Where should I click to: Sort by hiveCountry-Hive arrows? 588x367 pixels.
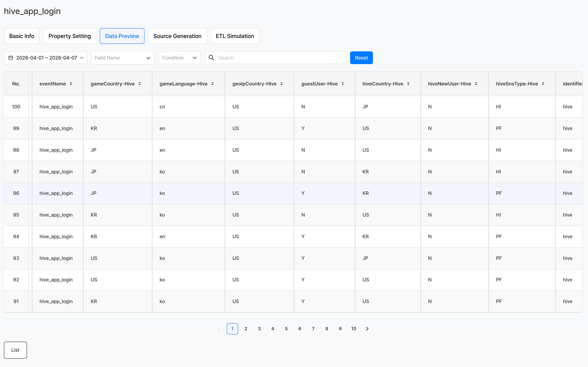[x=408, y=84]
